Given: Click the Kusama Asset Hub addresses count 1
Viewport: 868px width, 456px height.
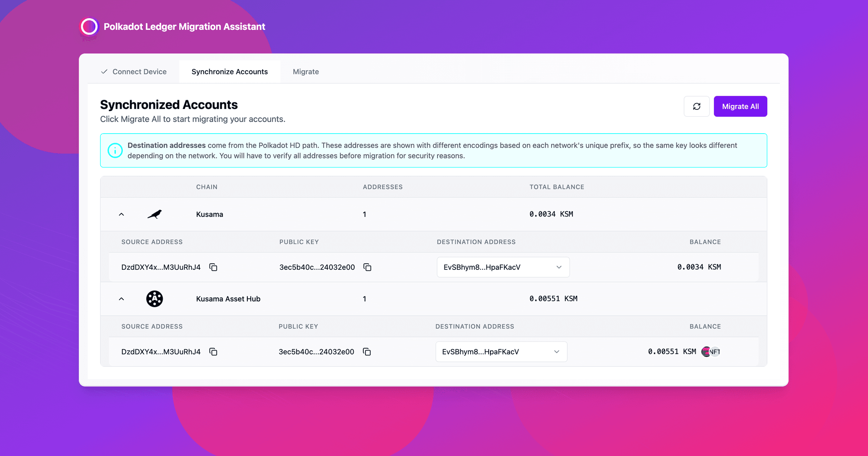Looking at the screenshot, I should (365, 299).
